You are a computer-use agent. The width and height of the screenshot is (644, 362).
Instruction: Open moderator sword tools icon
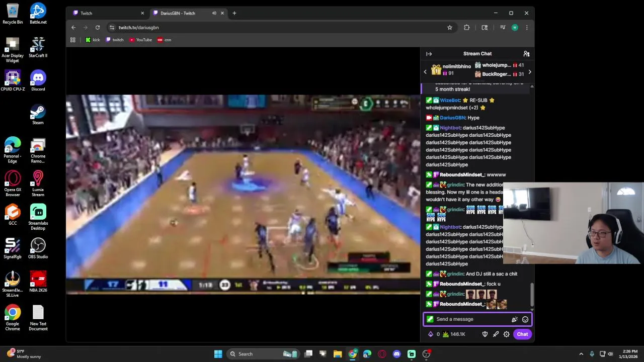tap(496, 334)
